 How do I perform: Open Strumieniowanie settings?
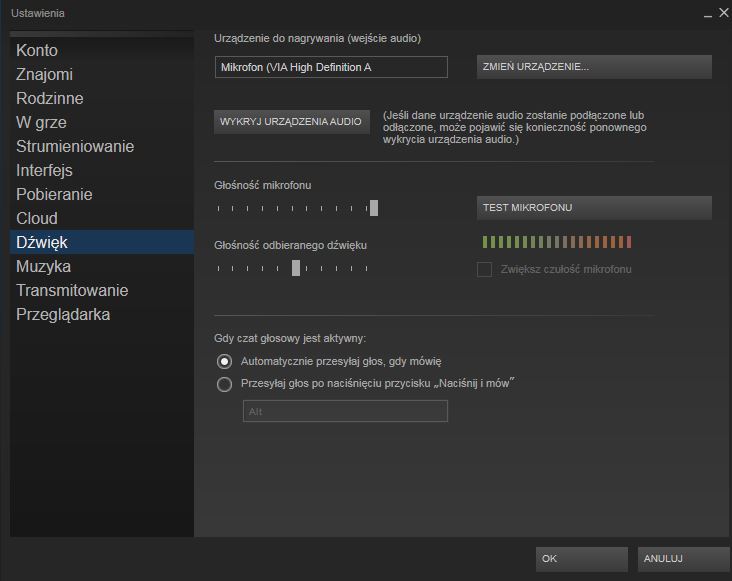click(x=102, y=147)
